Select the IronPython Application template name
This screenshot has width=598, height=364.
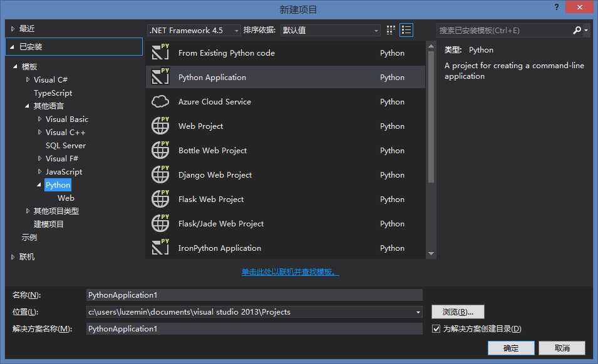pyautogui.click(x=220, y=248)
